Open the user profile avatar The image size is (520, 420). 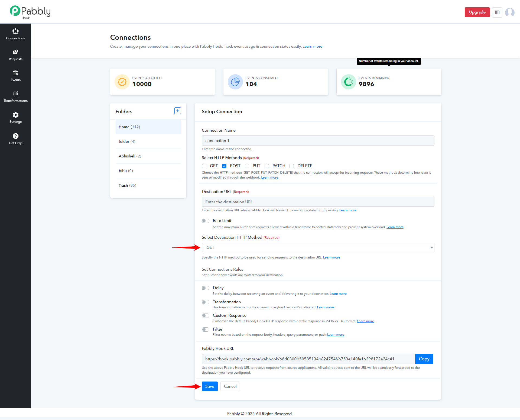click(x=510, y=12)
